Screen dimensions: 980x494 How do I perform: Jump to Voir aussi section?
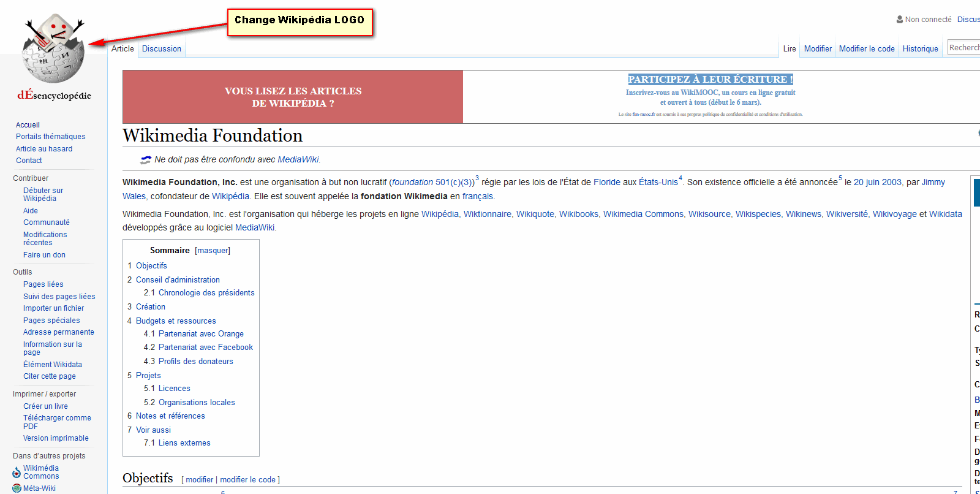153,430
